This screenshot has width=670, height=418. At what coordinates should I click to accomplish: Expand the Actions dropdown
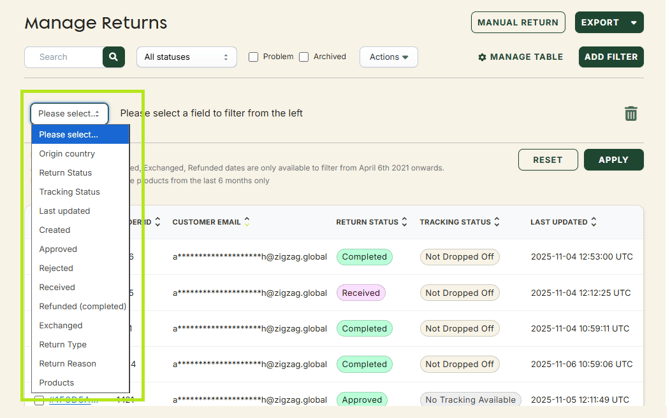(x=388, y=57)
